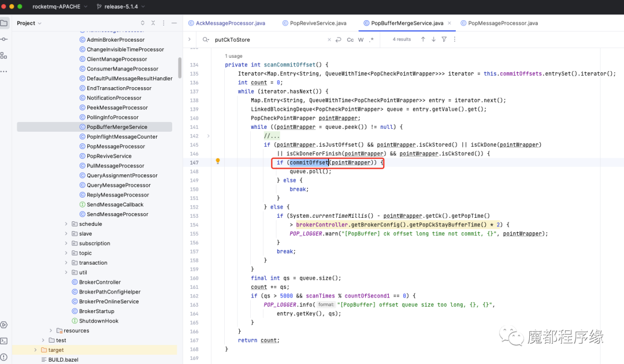Hide the Project panel

click(174, 23)
